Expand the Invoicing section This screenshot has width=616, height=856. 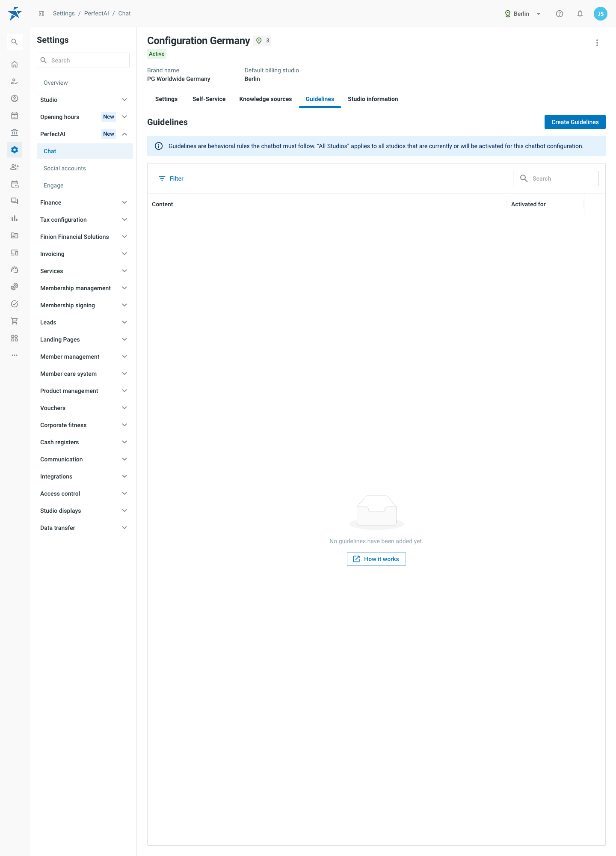[x=85, y=254]
